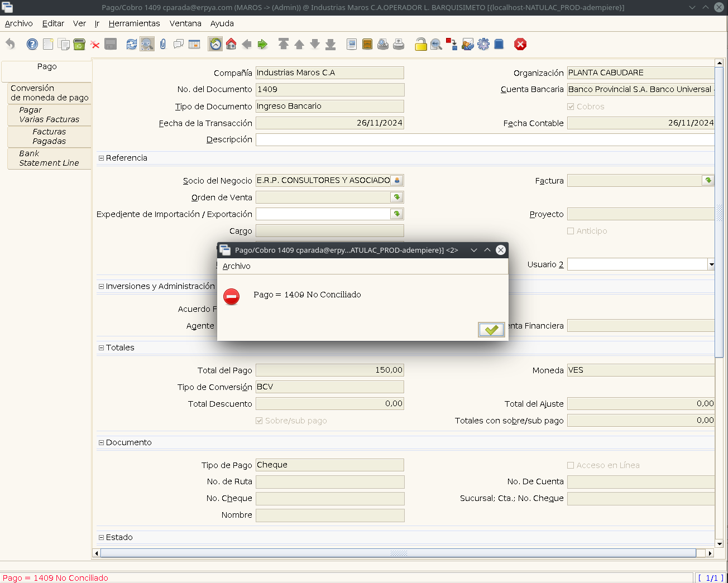Screen dimensions: 728x583
Task: Refresh the record with the blue arrows icon
Action: pyautogui.click(x=132, y=44)
